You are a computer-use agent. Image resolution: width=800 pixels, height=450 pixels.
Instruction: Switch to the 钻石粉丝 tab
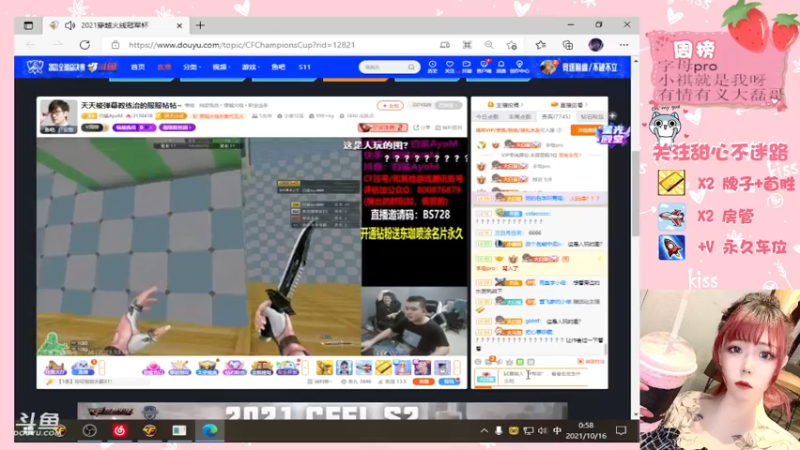pos(591,117)
